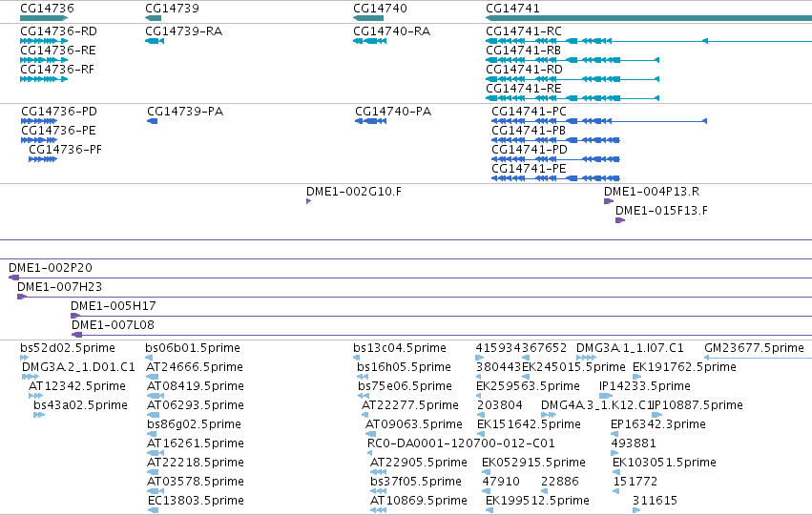Viewport: 812px width, 515px height.
Task: Click the EK191762.5prime EST
Action: [684, 367]
